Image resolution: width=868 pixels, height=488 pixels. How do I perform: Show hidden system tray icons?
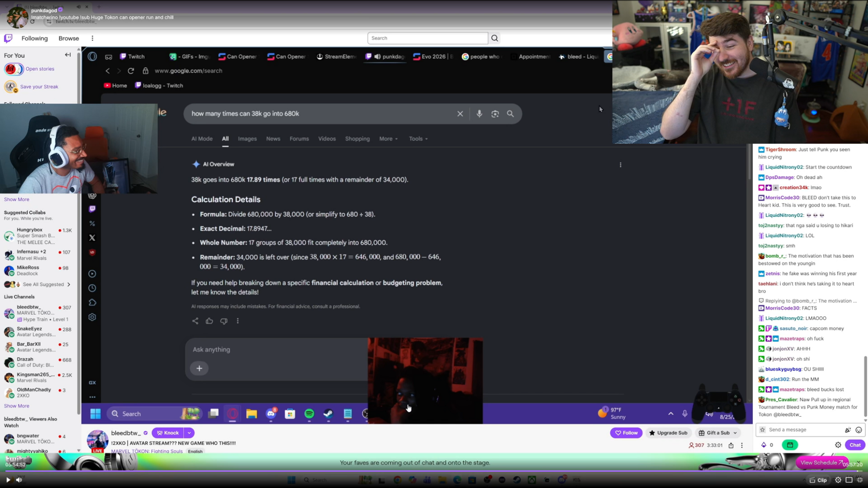671,414
